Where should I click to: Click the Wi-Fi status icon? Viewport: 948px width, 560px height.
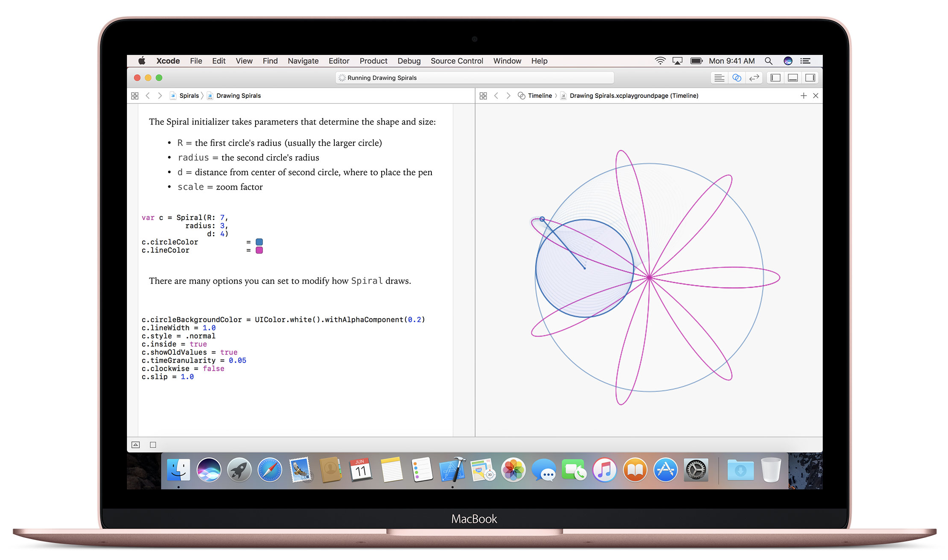[660, 61]
